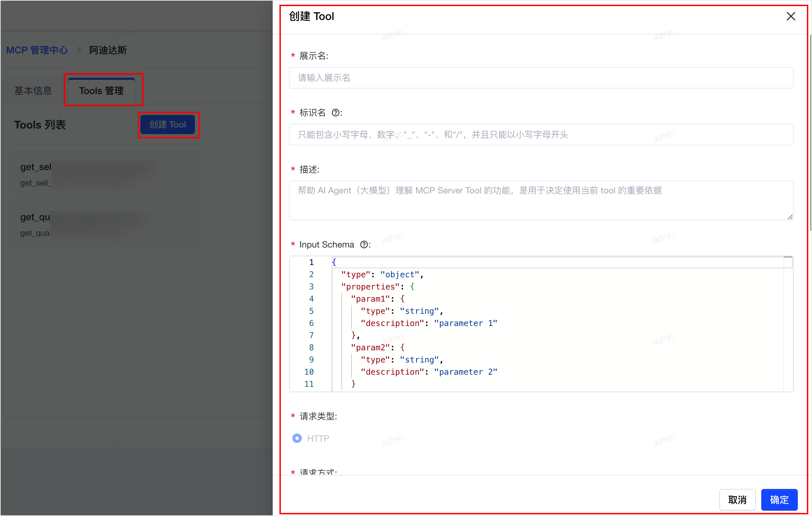
Task: Click line number 11 in the editor gutter
Action: [x=309, y=384]
